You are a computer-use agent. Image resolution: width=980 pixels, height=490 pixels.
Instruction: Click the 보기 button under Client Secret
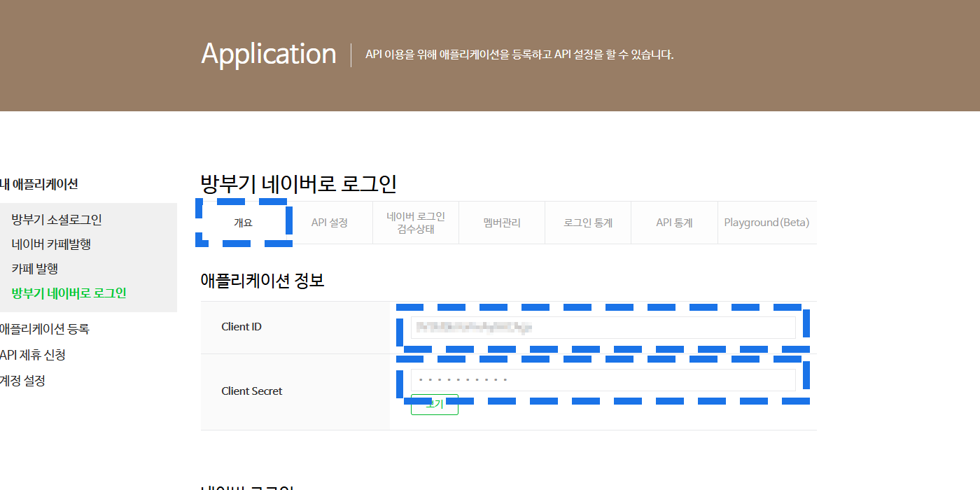(x=435, y=405)
